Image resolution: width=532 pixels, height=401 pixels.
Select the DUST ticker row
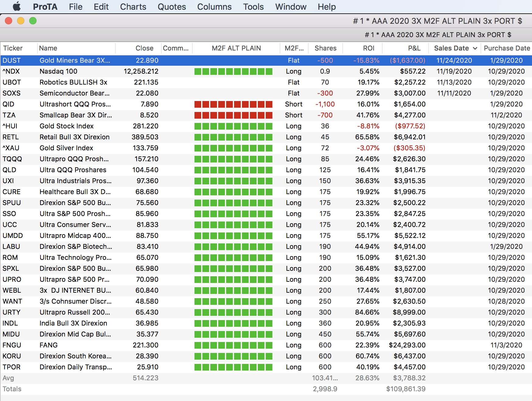(266, 60)
